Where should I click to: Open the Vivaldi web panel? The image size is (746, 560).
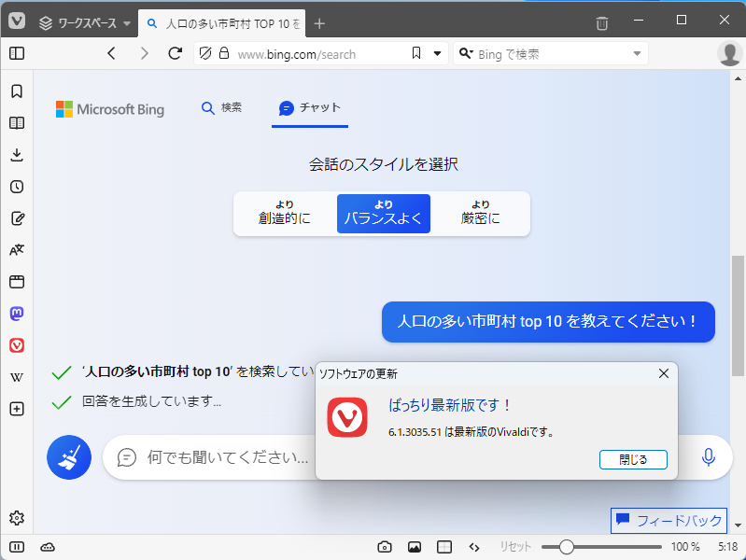17,345
